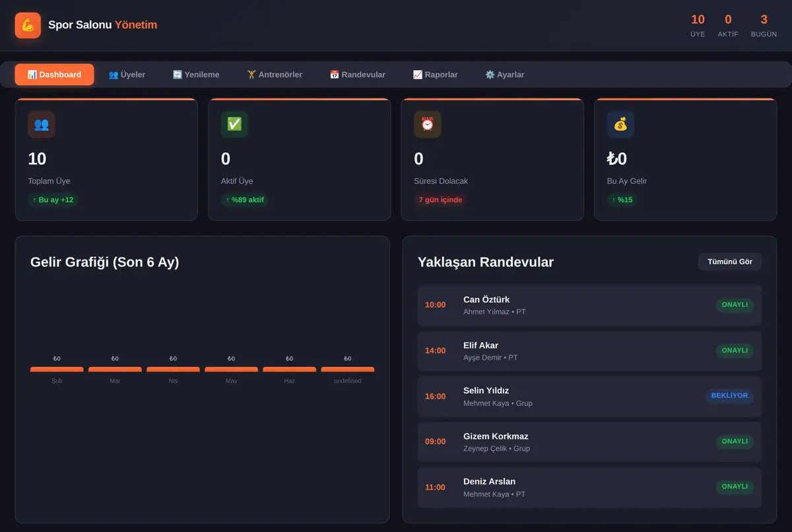Click the Haz bar in revenue chart
This screenshot has width=792, height=532.
pos(290,370)
